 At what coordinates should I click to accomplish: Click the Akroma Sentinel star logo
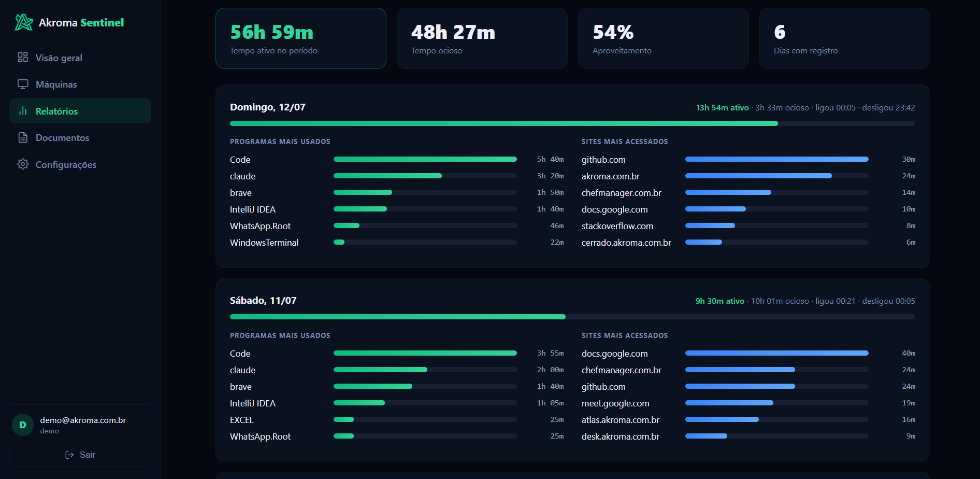[x=23, y=22]
